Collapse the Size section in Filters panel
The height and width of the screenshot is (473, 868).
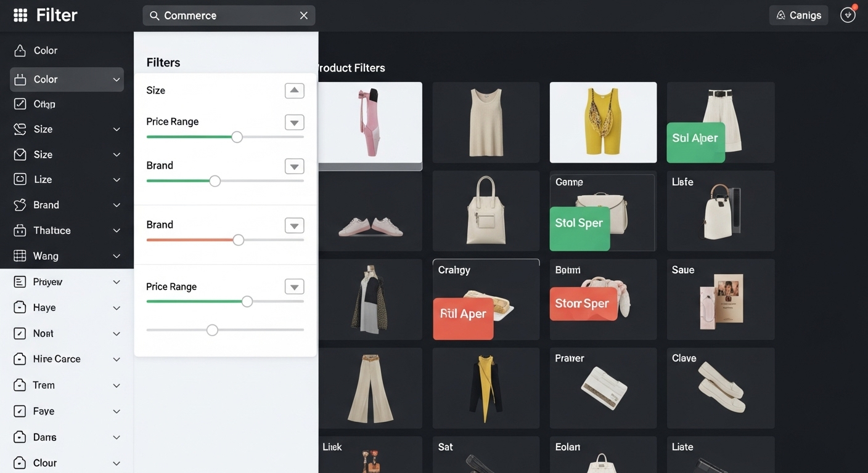pyautogui.click(x=294, y=91)
